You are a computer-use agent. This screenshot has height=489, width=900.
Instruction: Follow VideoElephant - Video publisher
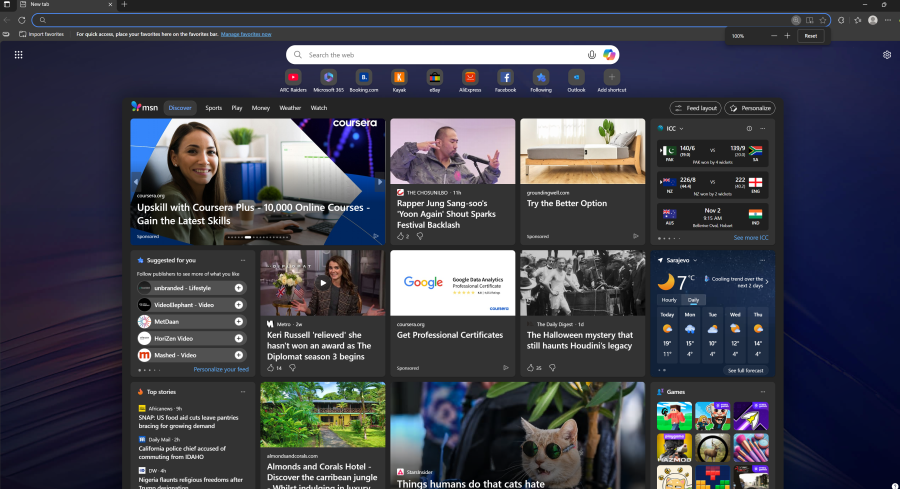coord(239,305)
